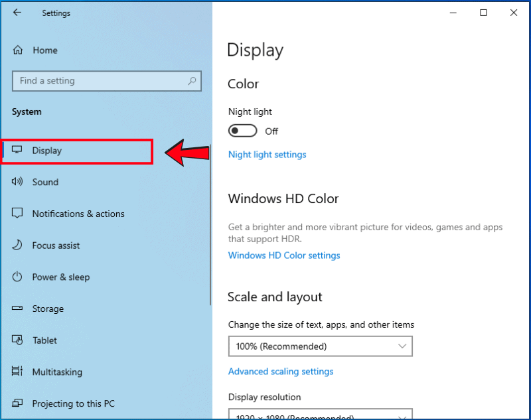Click the Focus assist moon icon

coord(18,245)
